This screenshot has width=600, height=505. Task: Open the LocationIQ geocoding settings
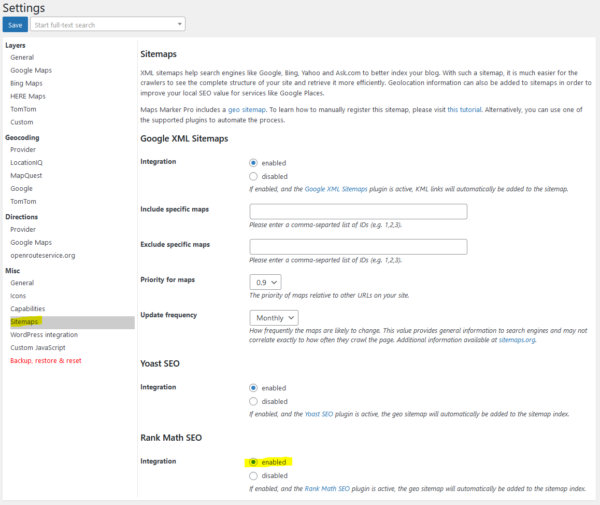point(29,162)
